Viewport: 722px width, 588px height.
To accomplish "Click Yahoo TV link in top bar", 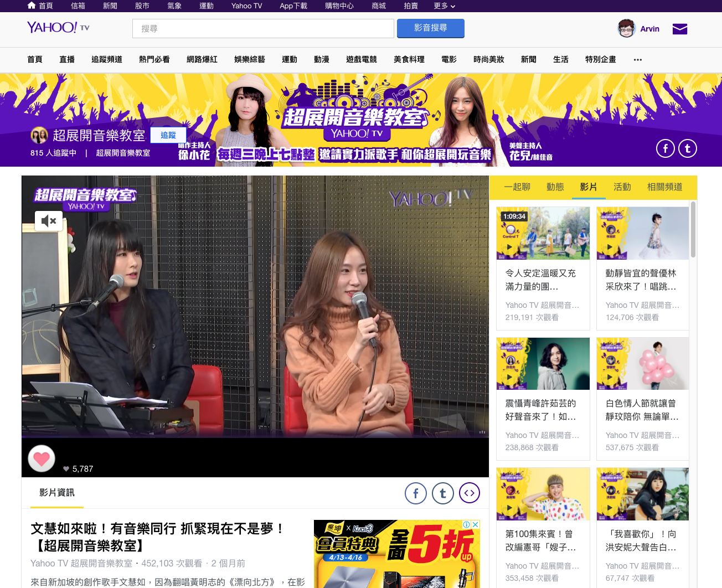I will click(247, 6).
